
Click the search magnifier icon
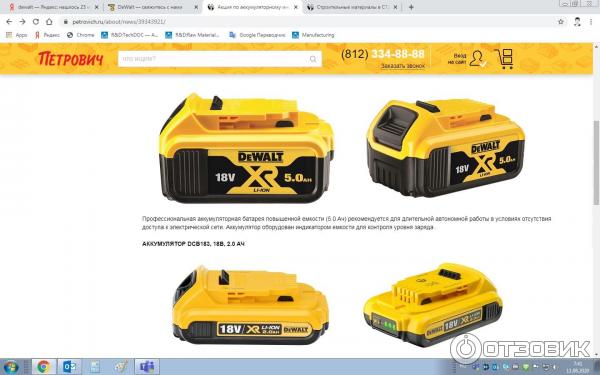[313, 59]
